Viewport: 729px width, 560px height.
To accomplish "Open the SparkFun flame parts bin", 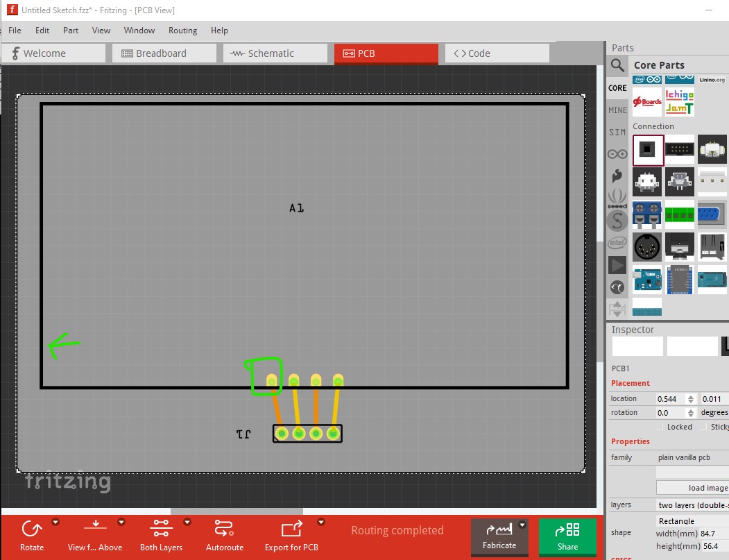I will (x=617, y=176).
